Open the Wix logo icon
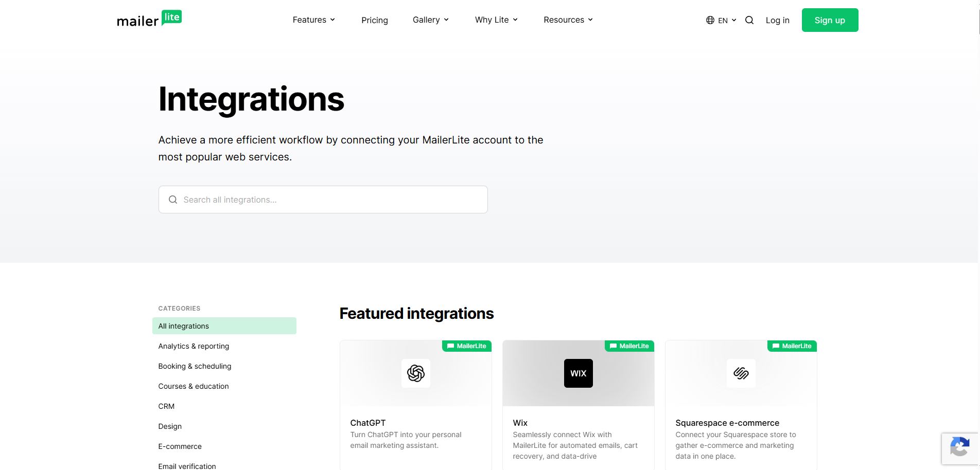The width and height of the screenshot is (980, 470). coord(579,373)
